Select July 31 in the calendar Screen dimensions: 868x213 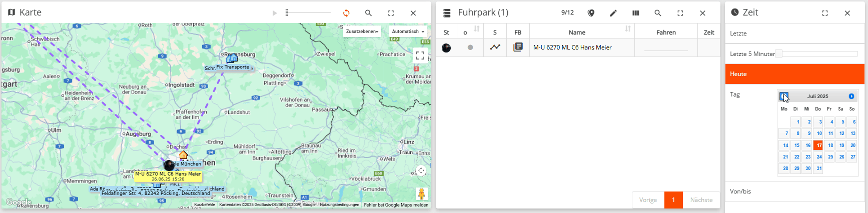[818, 168]
